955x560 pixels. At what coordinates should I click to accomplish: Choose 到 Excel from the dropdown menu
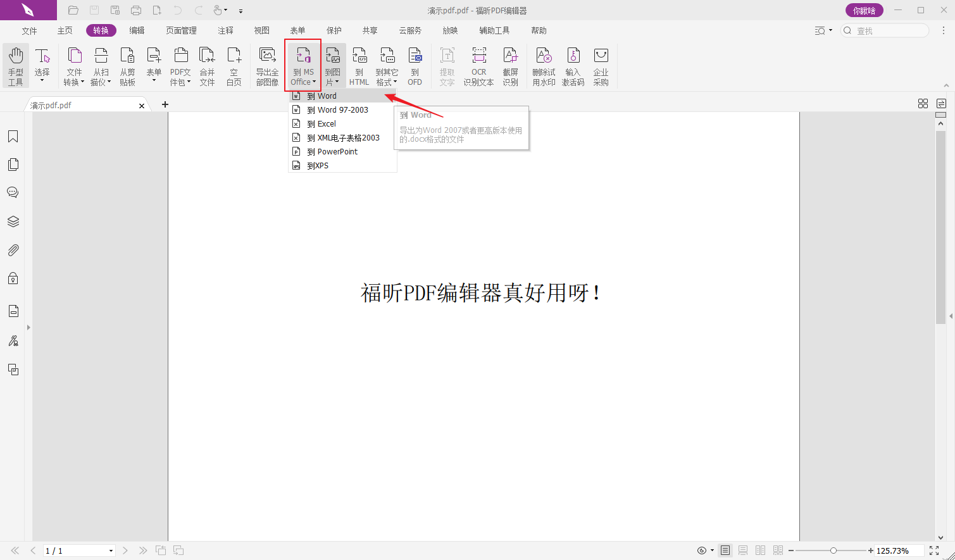tap(327, 124)
